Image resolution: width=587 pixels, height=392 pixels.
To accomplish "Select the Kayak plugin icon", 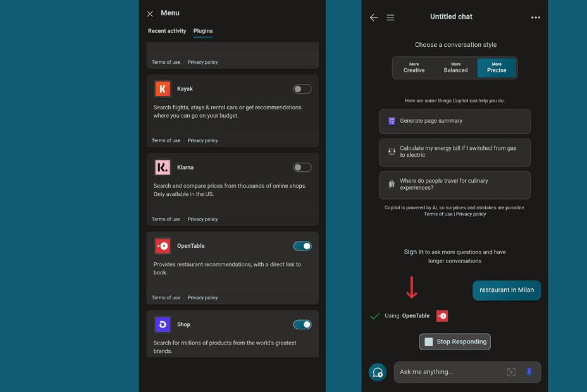I will tap(163, 89).
